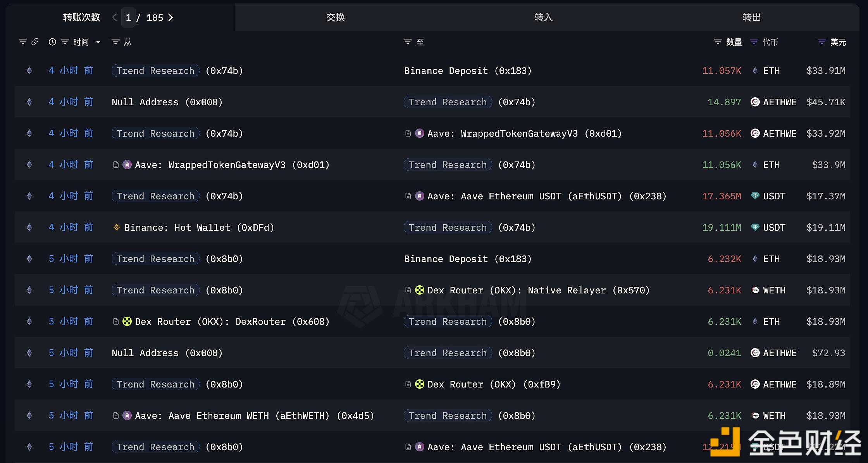
Task: Go to previous page of transfers
Action: 114,17
